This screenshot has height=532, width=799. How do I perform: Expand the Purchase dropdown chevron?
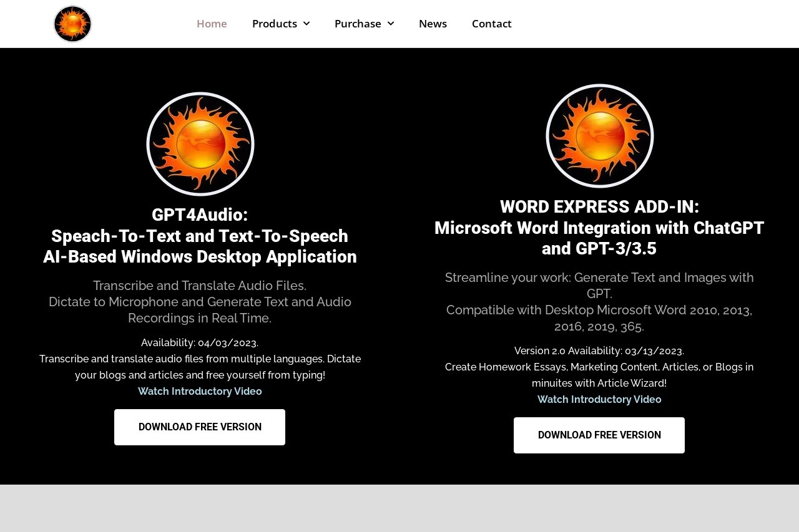[390, 24]
